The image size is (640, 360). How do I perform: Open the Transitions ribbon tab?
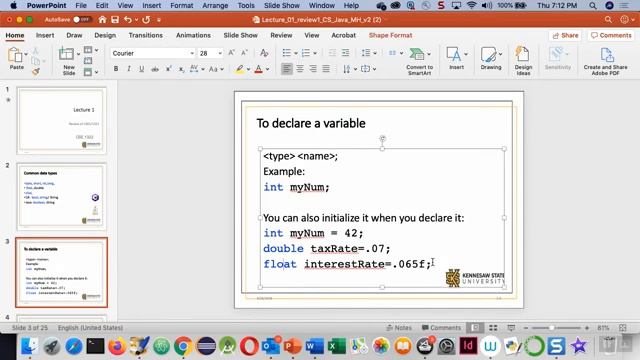[x=146, y=36]
